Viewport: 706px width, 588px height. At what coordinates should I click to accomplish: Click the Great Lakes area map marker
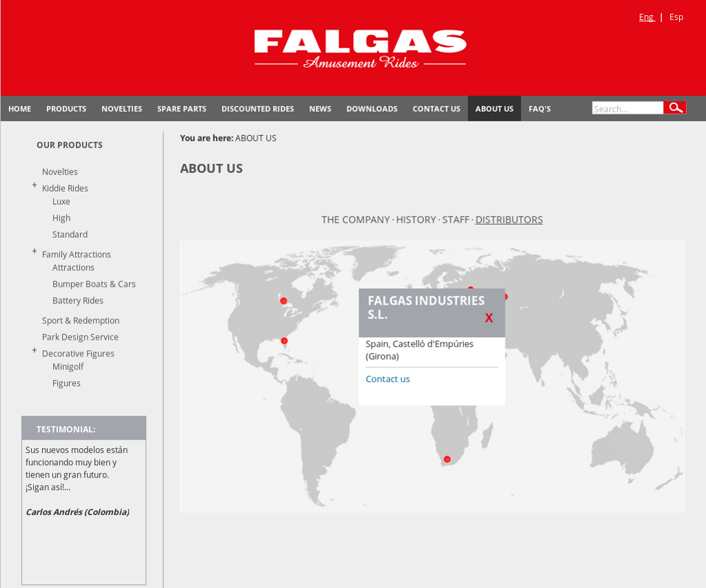pos(283,301)
